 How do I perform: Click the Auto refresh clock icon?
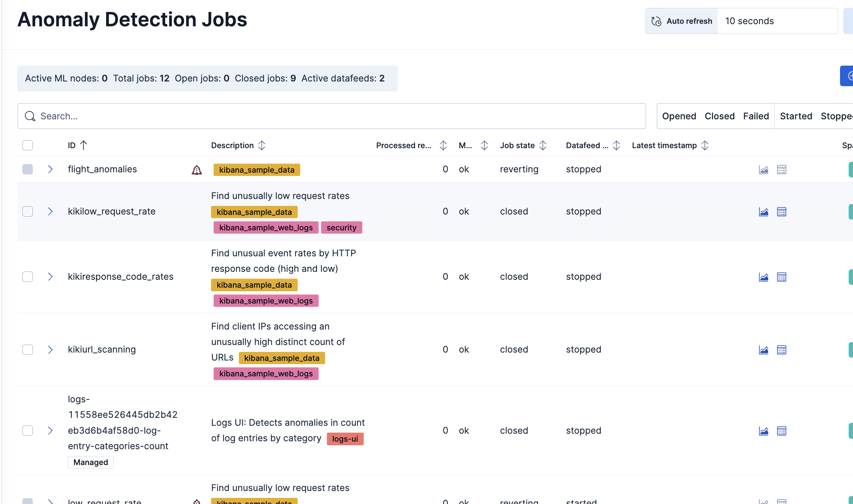click(x=656, y=21)
